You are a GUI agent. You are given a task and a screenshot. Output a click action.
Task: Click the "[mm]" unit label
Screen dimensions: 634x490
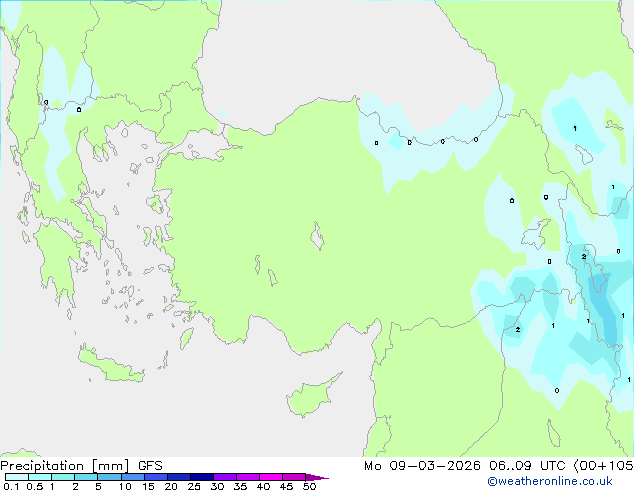(x=110, y=466)
